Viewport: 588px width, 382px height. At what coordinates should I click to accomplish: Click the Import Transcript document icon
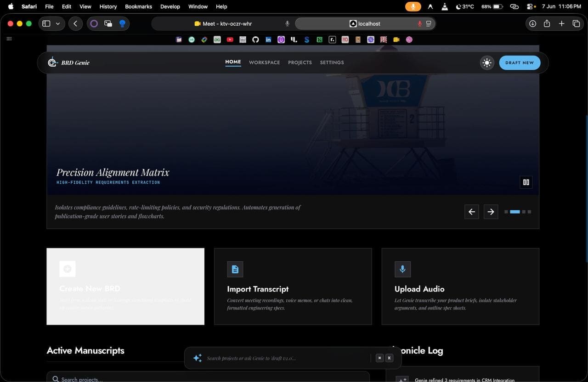coord(235,270)
